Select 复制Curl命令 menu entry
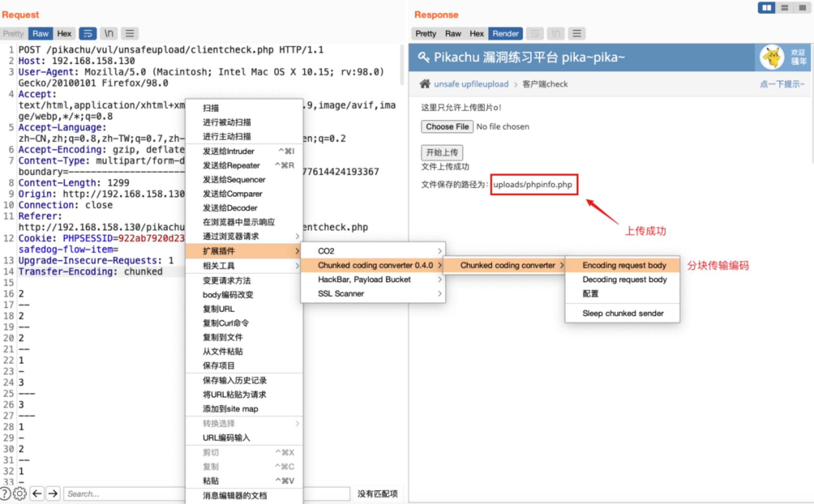 (244, 323)
